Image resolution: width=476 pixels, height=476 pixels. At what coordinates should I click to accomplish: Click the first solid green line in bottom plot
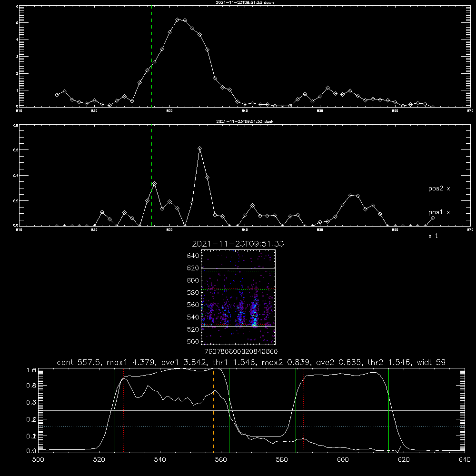[115, 410]
